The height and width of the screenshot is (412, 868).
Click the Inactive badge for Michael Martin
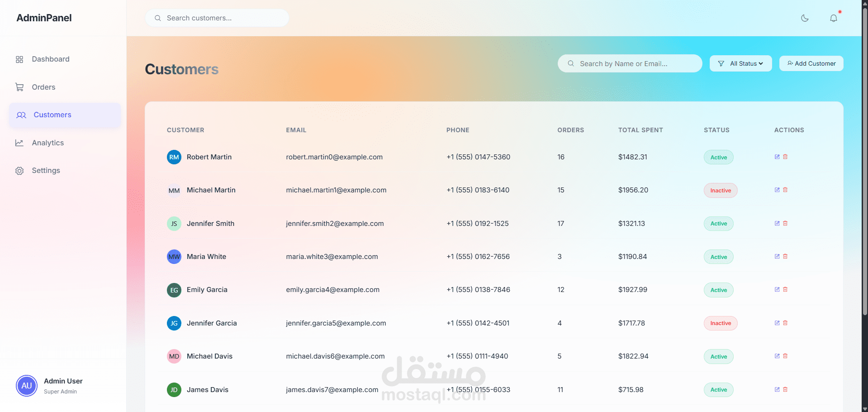(x=721, y=190)
